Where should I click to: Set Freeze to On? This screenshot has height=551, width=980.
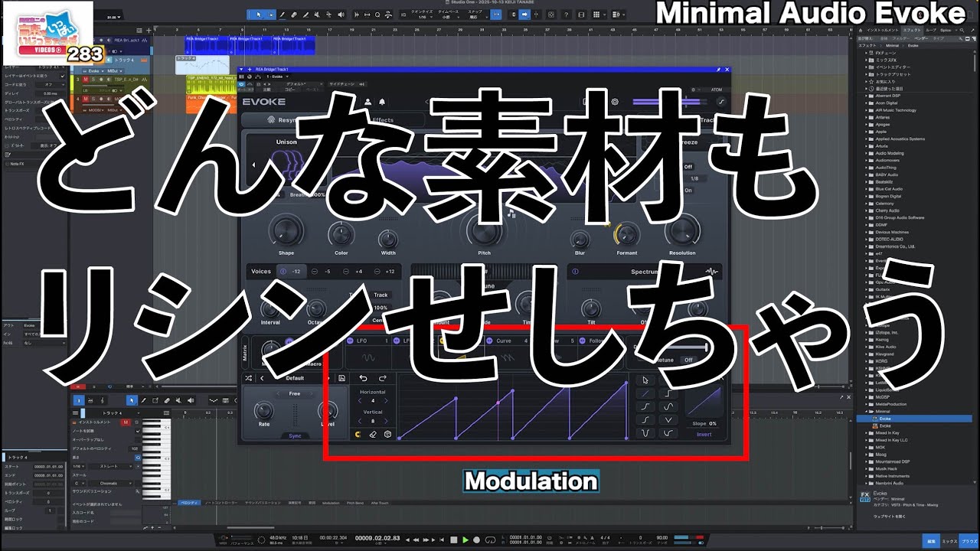click(688, 190)
